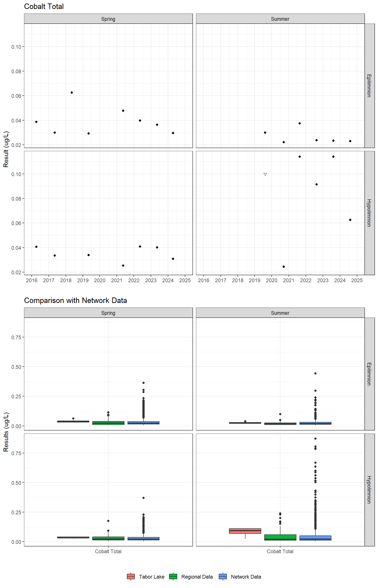The image size is (378, 588).
Task: Click the hollow triangle marker in Summer Hypolimnion
Action: (x=265, y=174)
